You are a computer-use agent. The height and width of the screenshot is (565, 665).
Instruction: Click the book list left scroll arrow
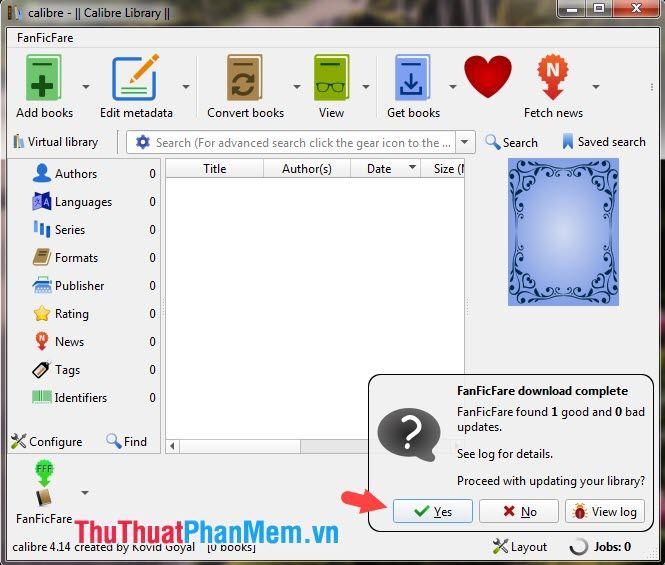point(172,446)
